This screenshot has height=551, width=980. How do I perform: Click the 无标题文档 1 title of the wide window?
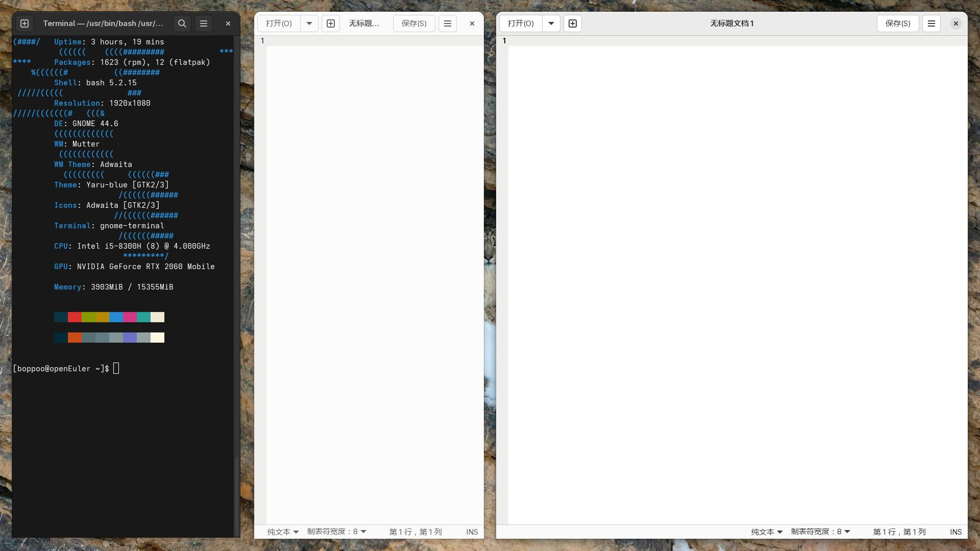tap(732, 23)
